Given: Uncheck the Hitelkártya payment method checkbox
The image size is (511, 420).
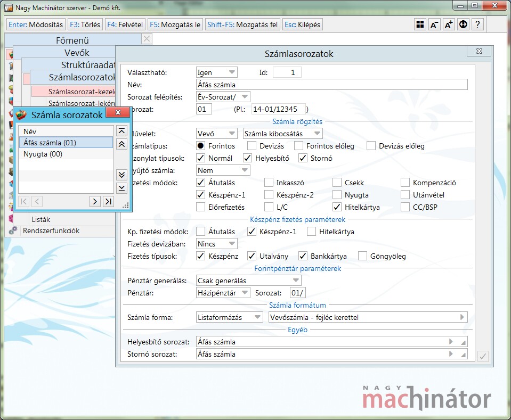Looking at the screenshot, I should tap(337, 207).
